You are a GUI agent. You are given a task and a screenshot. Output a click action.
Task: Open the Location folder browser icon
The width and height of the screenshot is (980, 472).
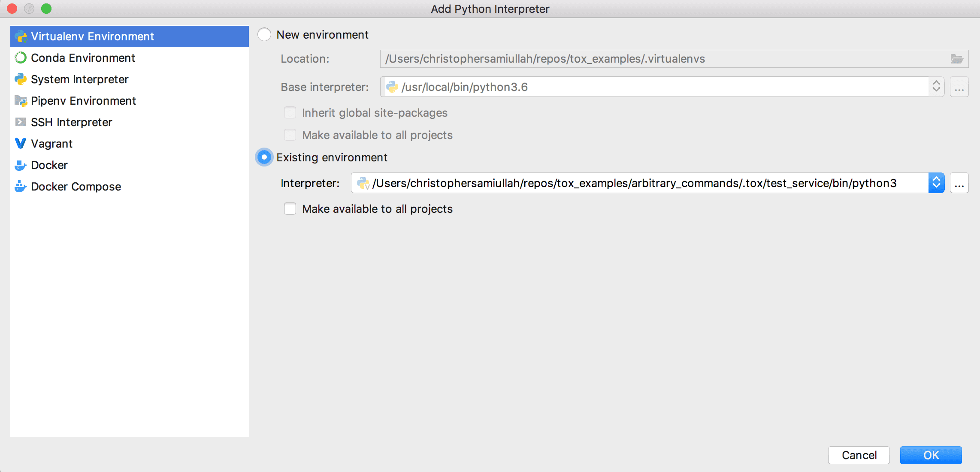[x=957, y=59]
